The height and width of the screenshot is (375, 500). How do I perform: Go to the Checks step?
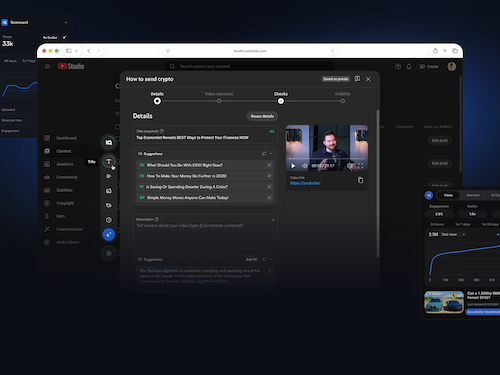click(x=281, y=101)
